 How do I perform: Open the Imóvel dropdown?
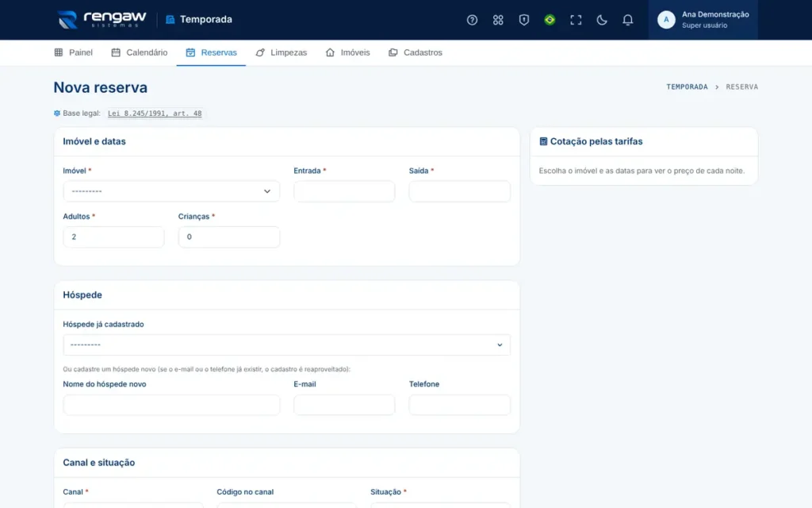tap(171, 191)
